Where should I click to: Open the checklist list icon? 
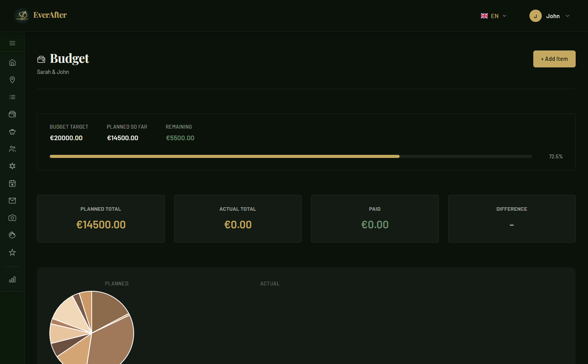(12, 97)
